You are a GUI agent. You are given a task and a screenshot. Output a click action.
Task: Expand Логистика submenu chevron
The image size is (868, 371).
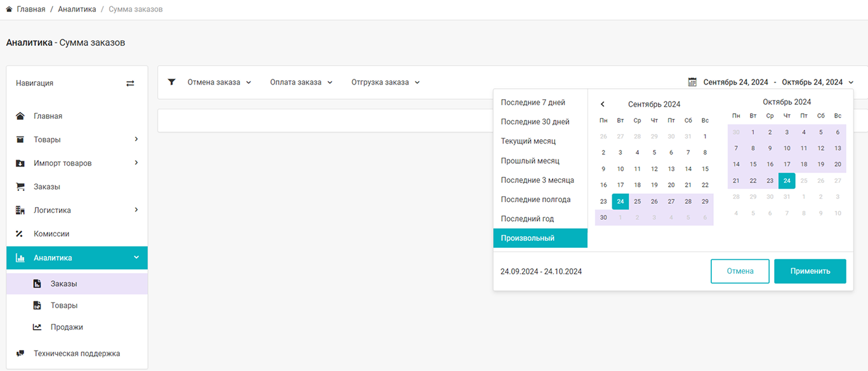point(136,210)
